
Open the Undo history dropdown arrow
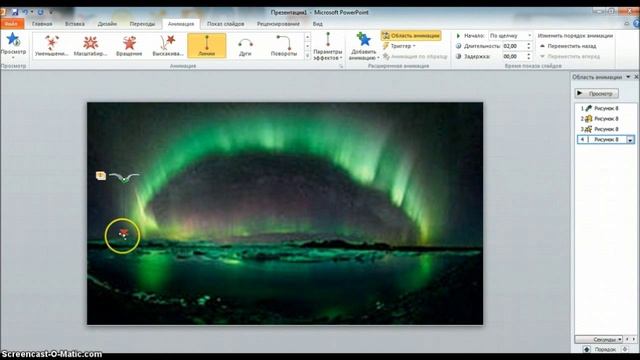(x=32, y=12)
